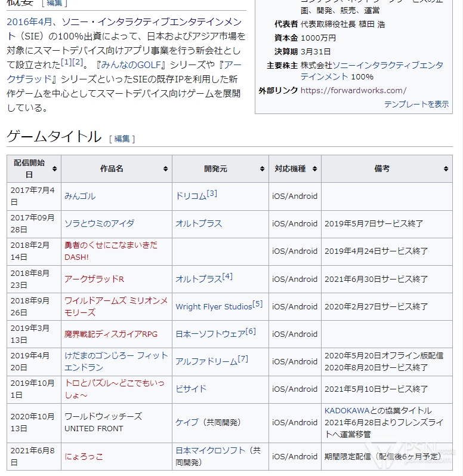The height and width of the screenshot is (476, 463).
Task: Open the 2016年4月 link
Action: (29, 22)
